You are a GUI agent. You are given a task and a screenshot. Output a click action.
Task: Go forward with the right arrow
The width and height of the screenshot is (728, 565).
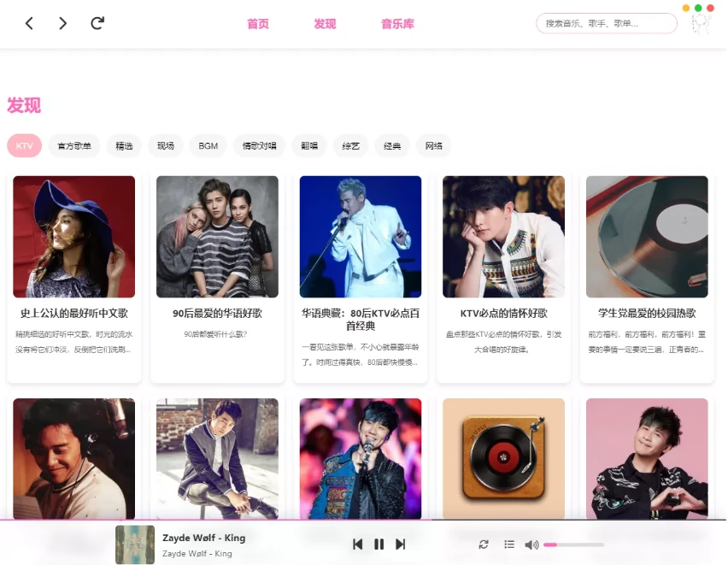click(62, 24)
